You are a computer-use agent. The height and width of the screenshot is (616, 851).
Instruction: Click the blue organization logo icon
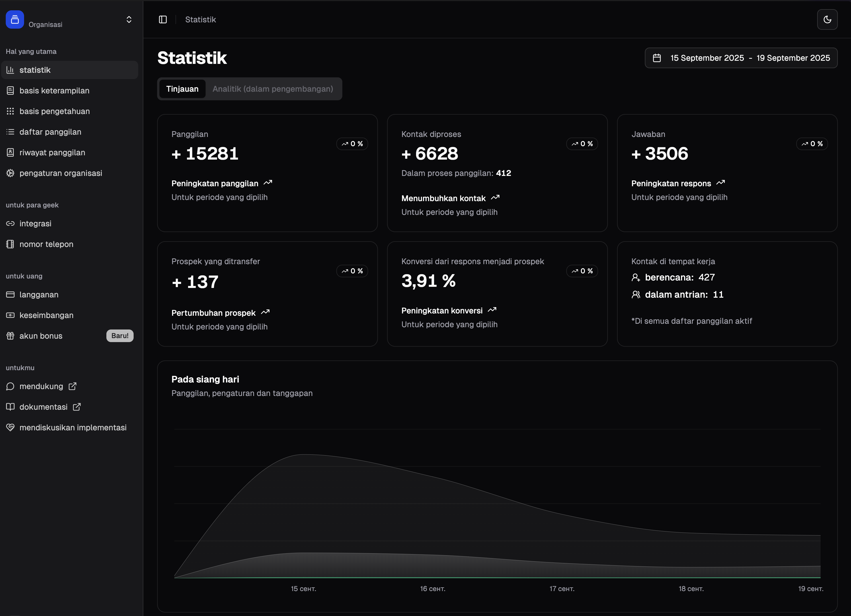[x=15, y=19]
